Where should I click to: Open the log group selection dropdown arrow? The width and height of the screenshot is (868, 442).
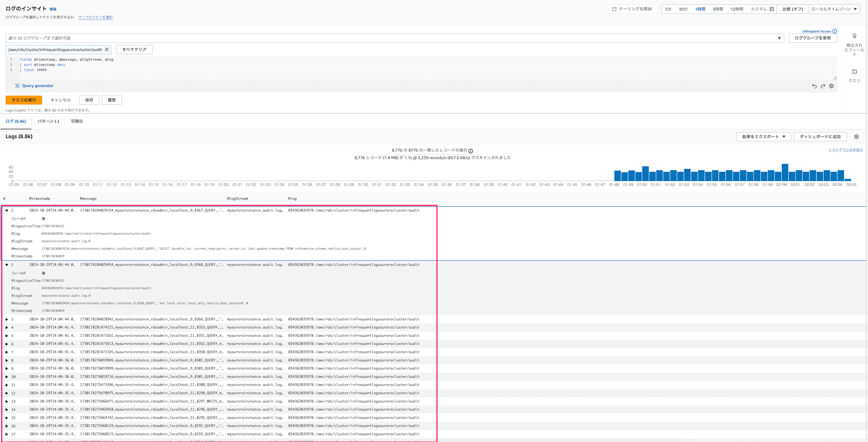(779, 38)
